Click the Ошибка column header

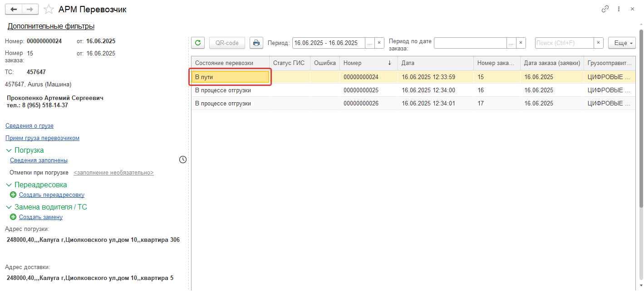coord(325,63)
